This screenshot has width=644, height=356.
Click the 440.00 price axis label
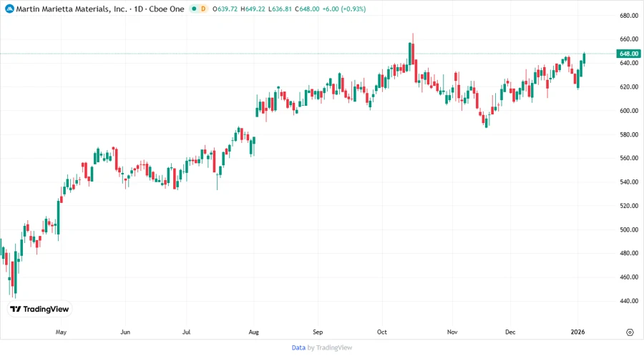coord(629,301)
